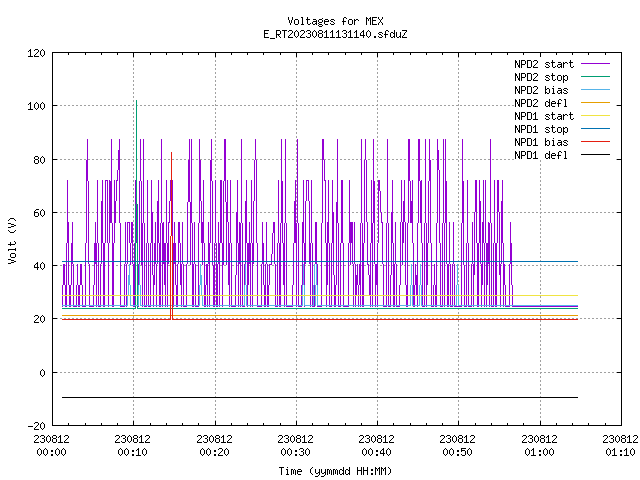Click the NPD1 bias legend label
640x480 pixels.
(541, 142)
